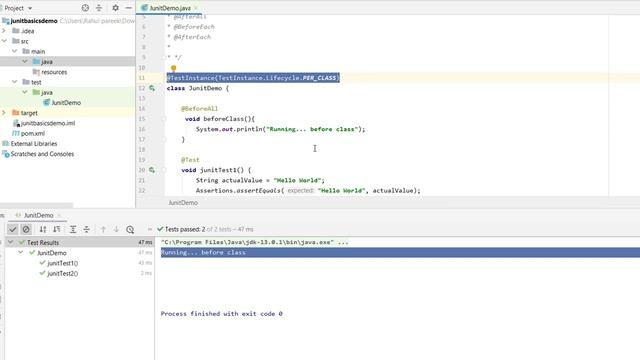Close the JunitDemo.java editor tab
Image resolution: width=640 pixels, height=360 pixels.
pos(196,8)
